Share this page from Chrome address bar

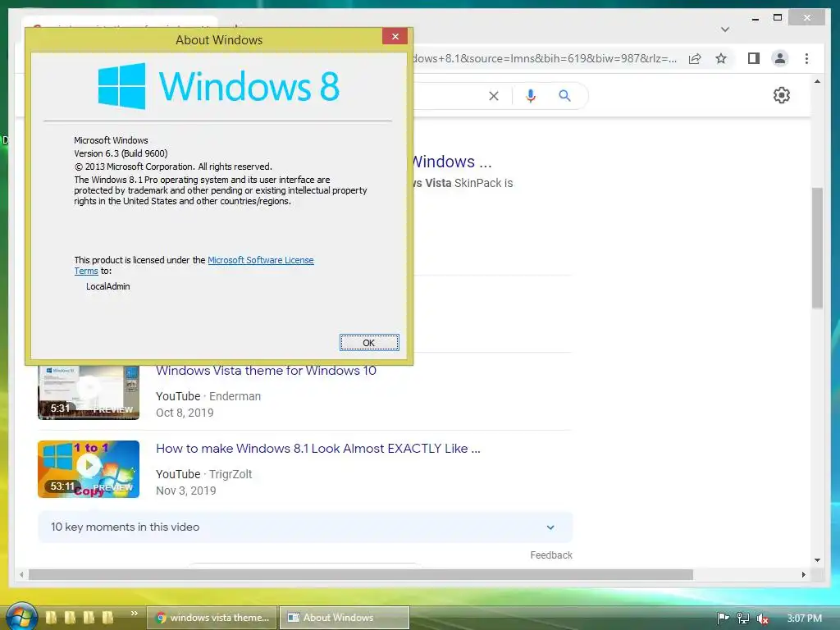click(x=695, y=58)
